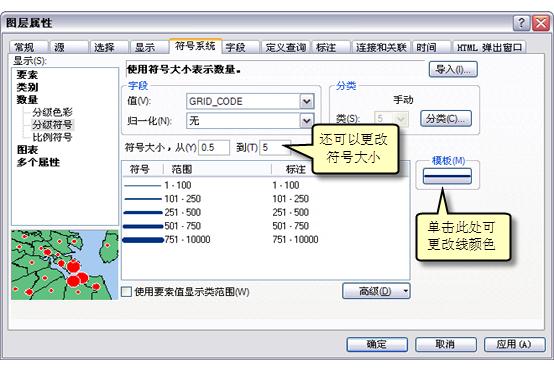Select 数量 in the display list
Viewport: 554px width, 371px height.
tap(27, 100)
